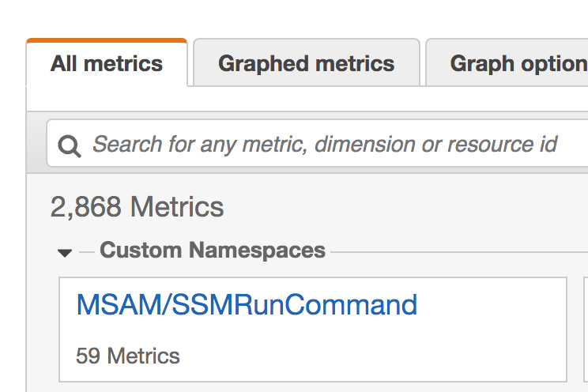Select the MSAM/SSMRunCommand namespace card
Screen dimensions: 588x392
(x=313, y=330)
